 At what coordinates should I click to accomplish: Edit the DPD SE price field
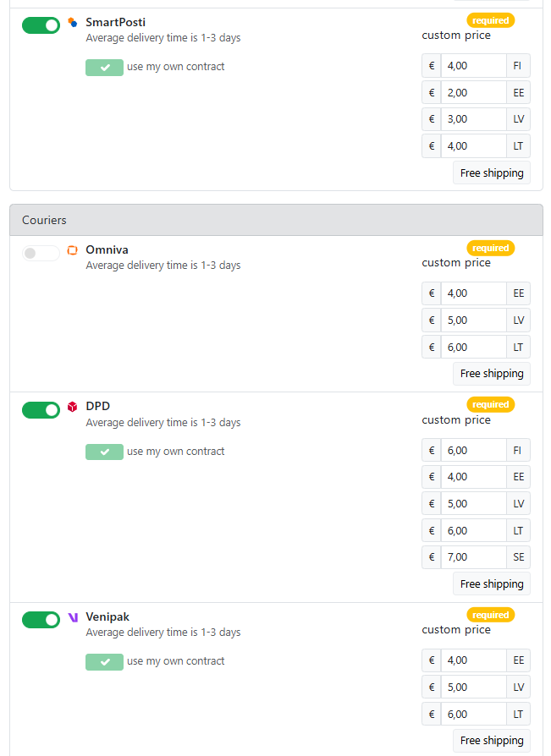click(x=474, y=557)
